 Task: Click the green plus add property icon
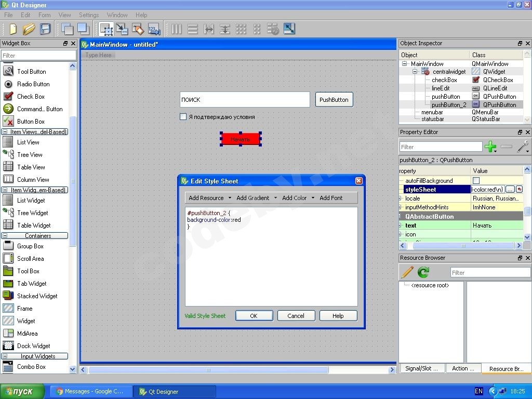pyautogui.click(x=490, y=147)
